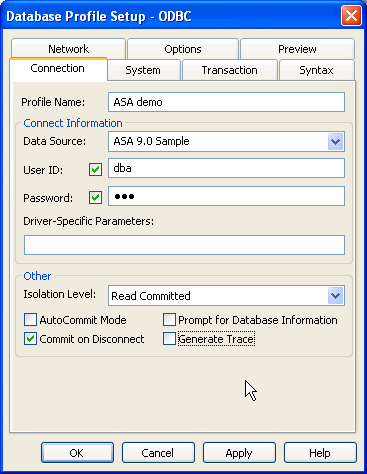The height and width of the screenshot is (474, 367).
Task: Expand the Isolation Level dropdown arrow
Action: (x=336, y=295)
